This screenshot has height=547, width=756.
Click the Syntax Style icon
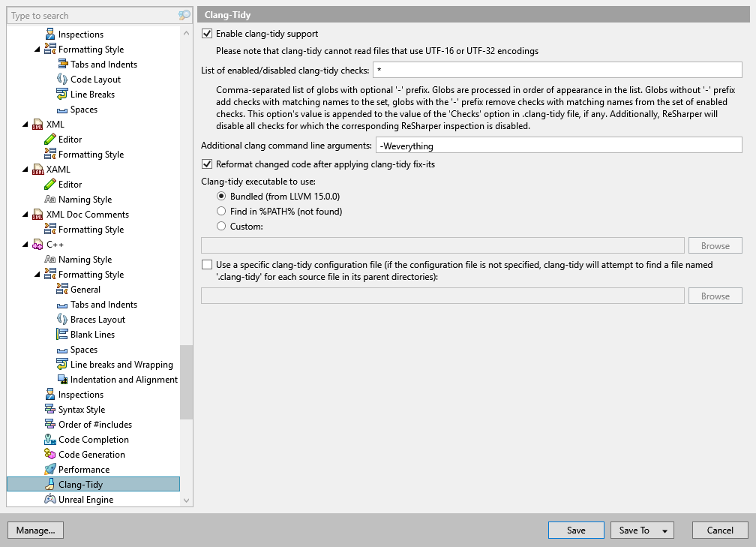49,409
